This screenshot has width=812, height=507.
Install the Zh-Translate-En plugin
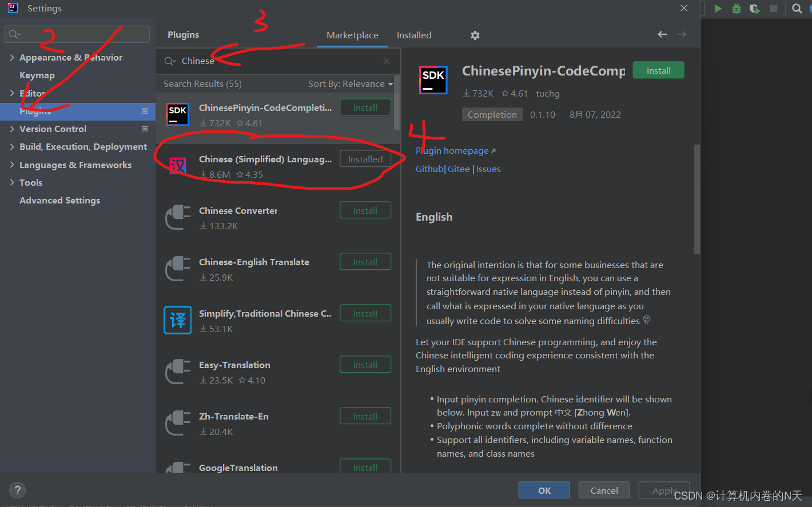(x=365, y=416)
